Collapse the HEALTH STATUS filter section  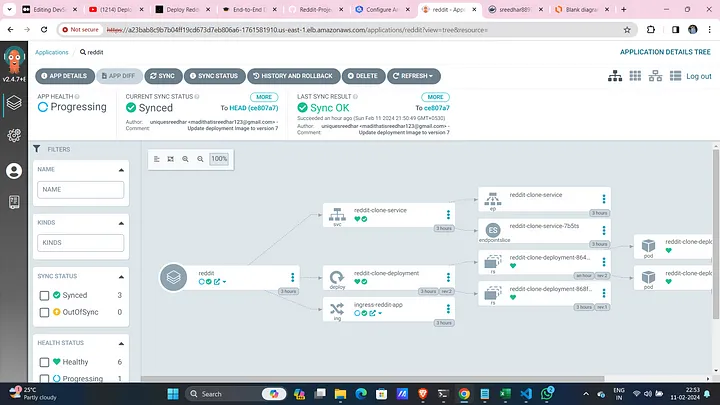click(121, 343)
